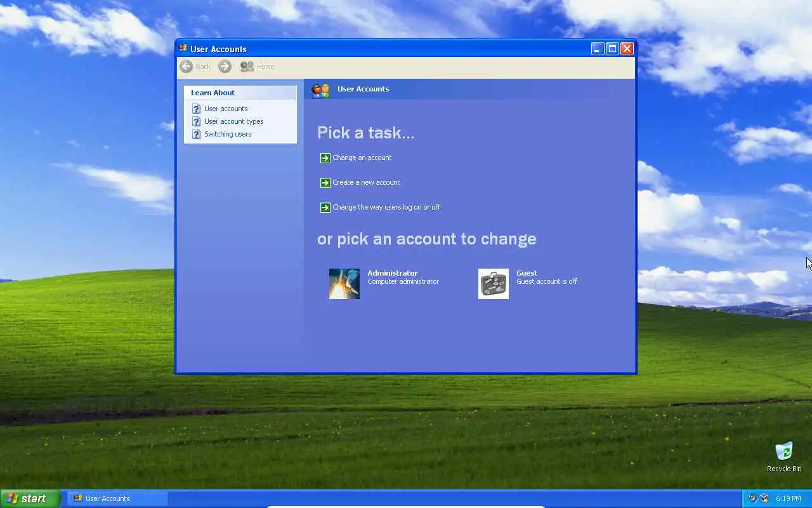
Task: Click the User Accounts title bar icon
Action: pos(183,48)
